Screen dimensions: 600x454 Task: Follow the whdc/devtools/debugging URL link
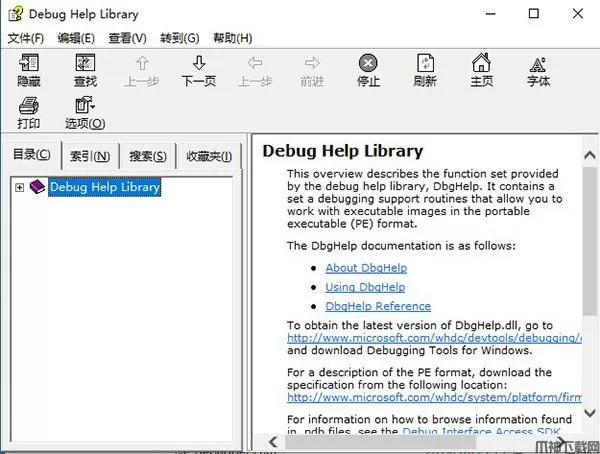click(434, 338)
